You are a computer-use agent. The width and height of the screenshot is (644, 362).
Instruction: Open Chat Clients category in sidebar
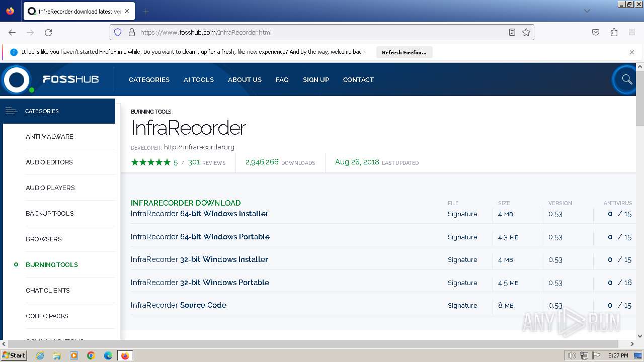(x=48, y=291)
